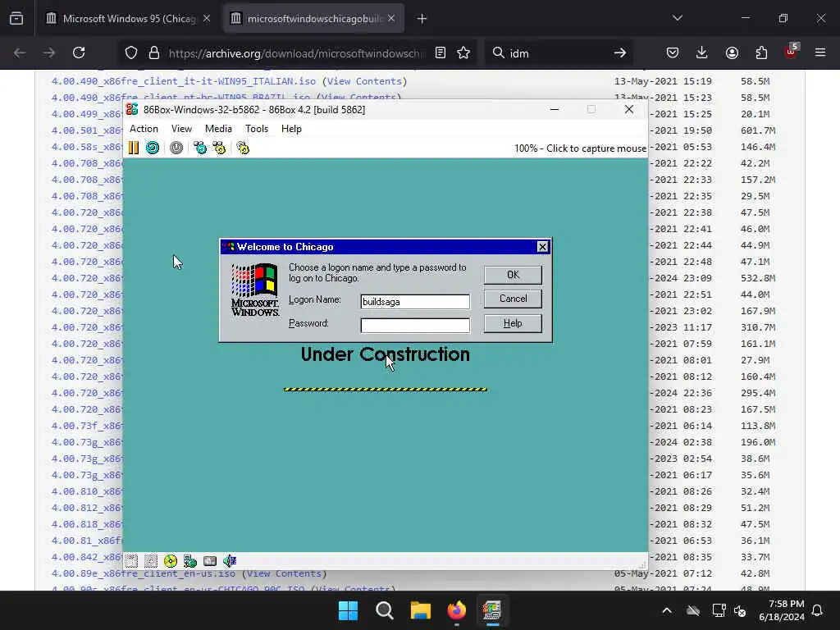Toggle reader view icon
The height and width of the screenshot is (630, 840).
click(x=441, y=53)
